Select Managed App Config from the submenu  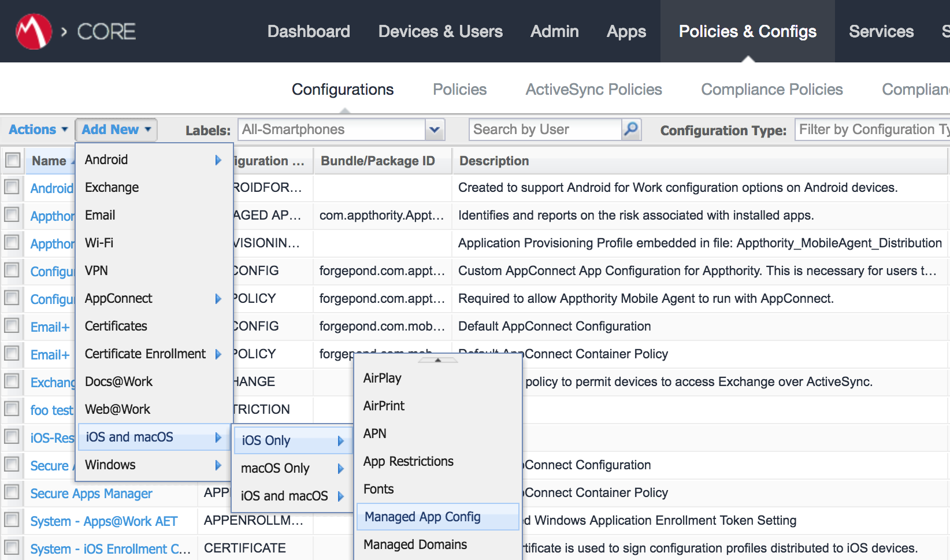pyautogui.click(x=422, y=516)
